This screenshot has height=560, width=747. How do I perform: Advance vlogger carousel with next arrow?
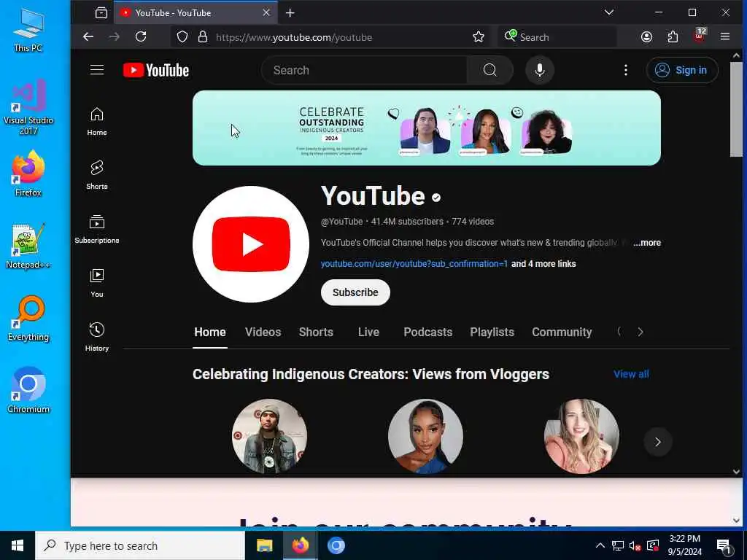[x=657, y=442]
